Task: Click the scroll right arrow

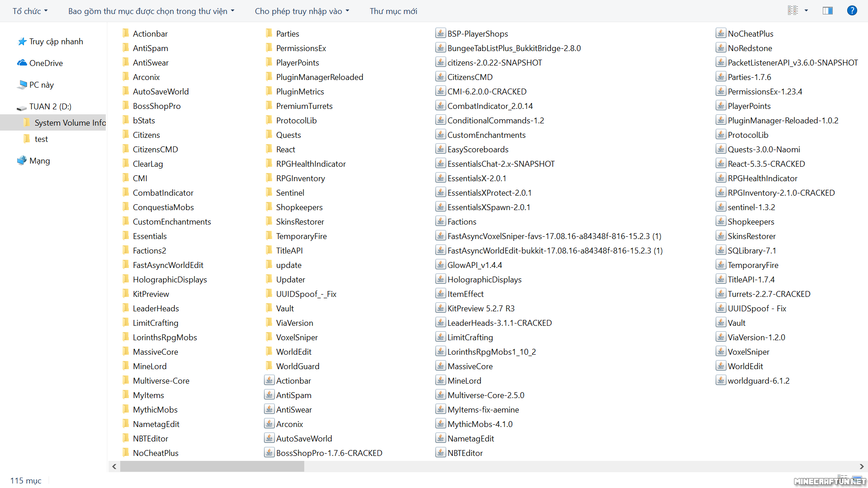Action: click(861, 466)
